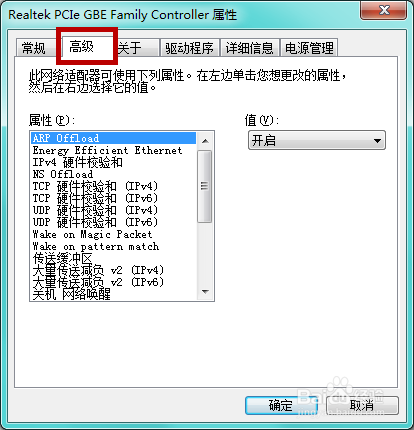This screenshot has height=430, width=414.
Task: Select ARP Offload property
Action: click(113, 138)
